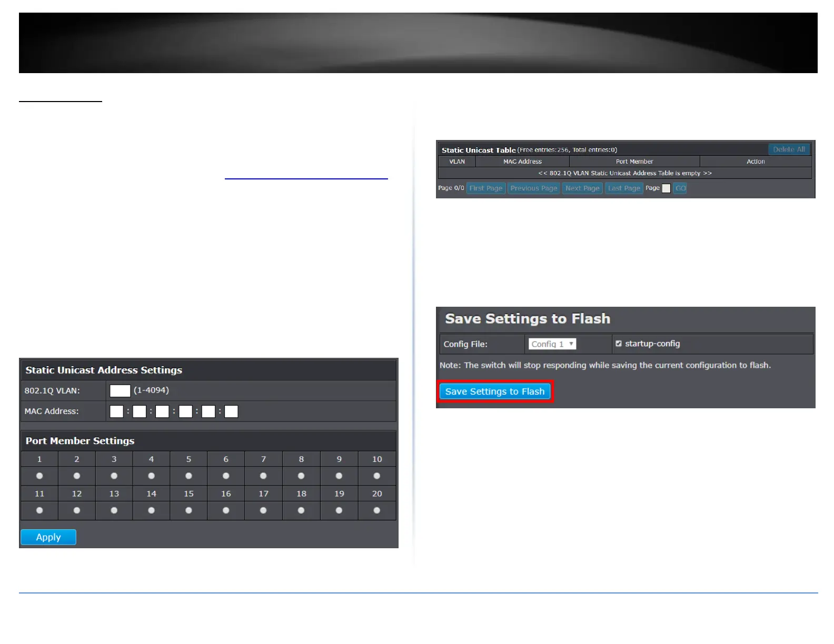
Task: Toggle the startup-config checkbox
Action: tap(619, 344)
